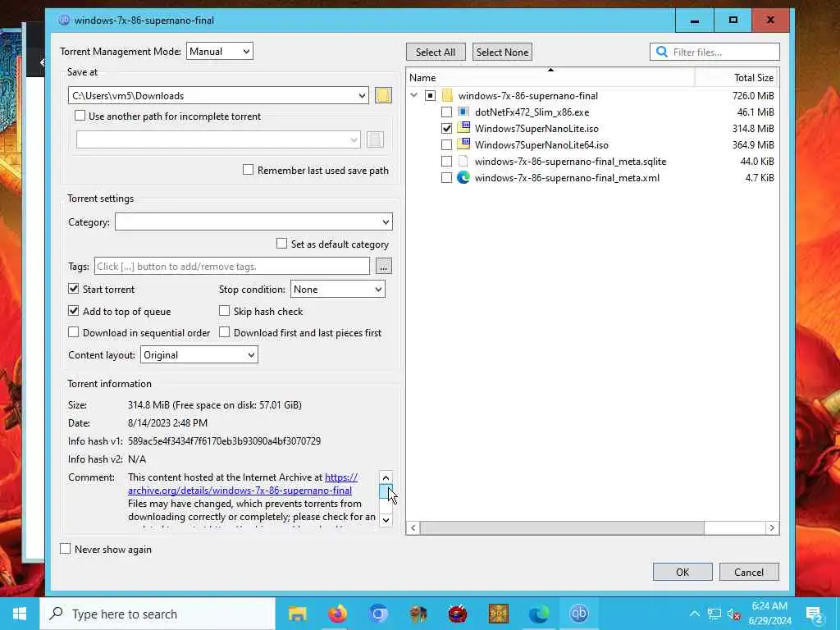Click the file list scroll left arrow

tap(413, 527)
